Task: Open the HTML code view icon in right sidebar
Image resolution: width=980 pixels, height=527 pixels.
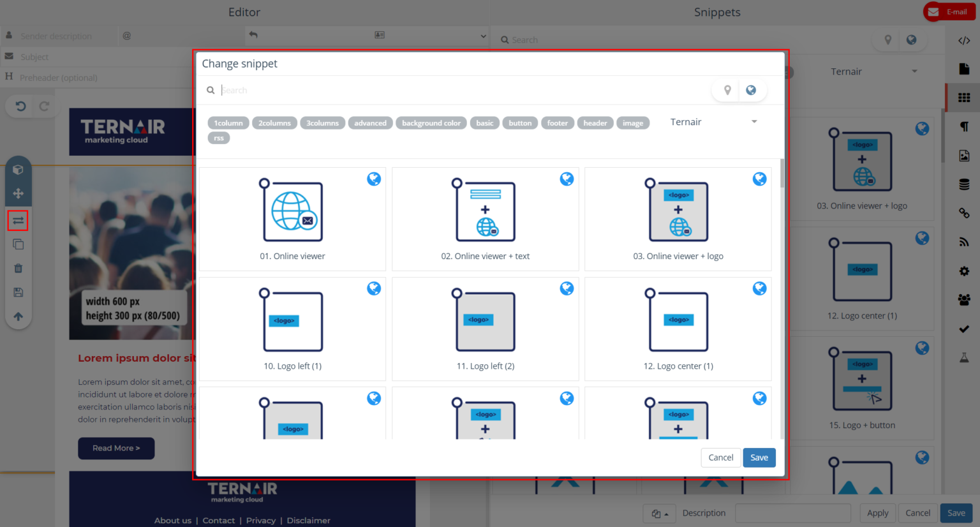Action: point(964,40)
